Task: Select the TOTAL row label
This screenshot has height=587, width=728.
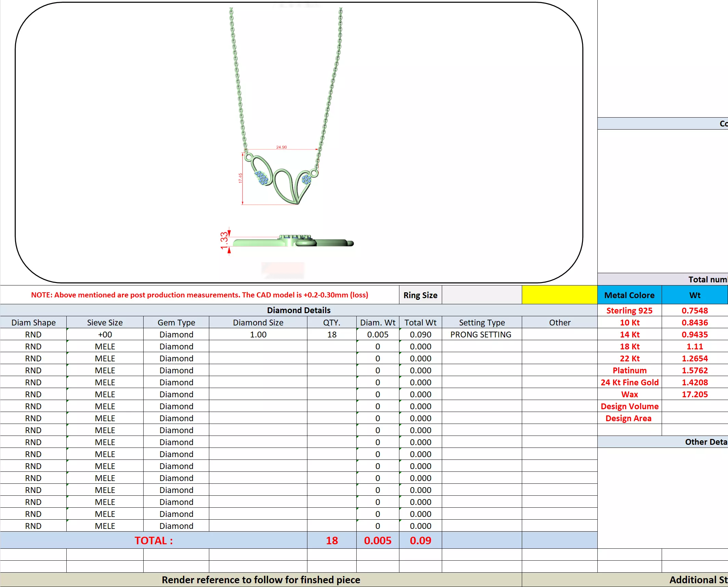Action: (x=154, y=540)
